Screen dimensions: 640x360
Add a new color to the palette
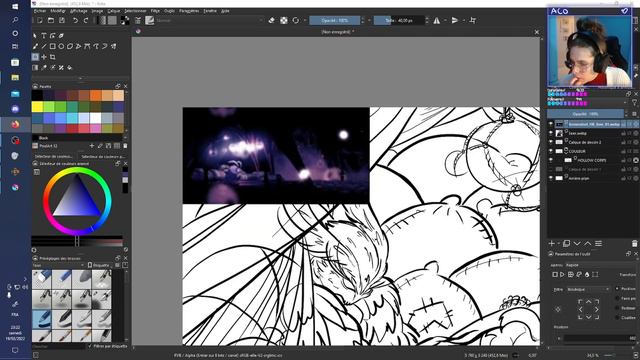pos(92,146)
